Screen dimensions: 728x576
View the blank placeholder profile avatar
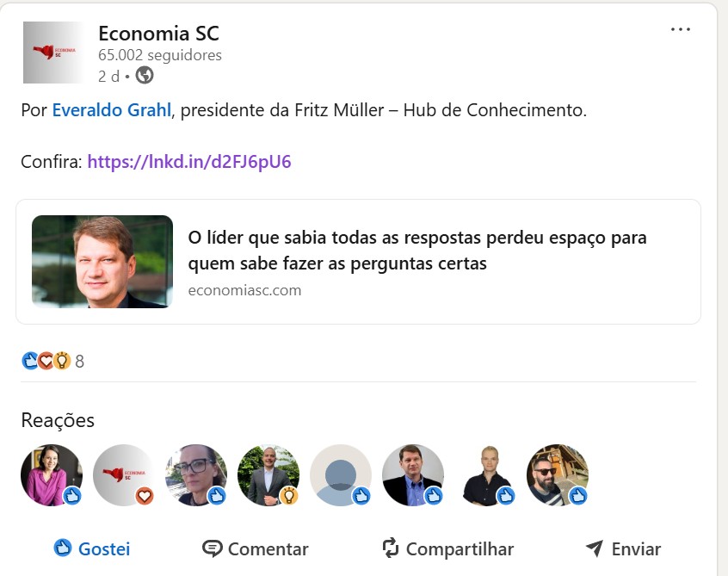coord(341,475)
